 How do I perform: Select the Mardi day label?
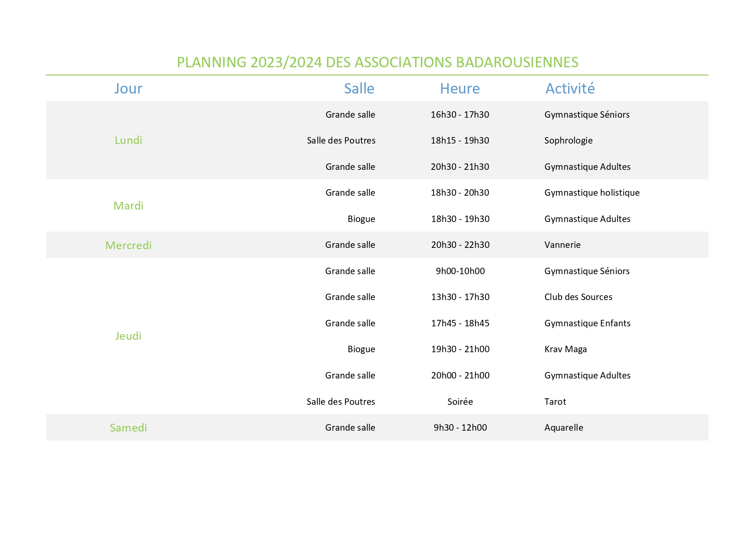128,206
